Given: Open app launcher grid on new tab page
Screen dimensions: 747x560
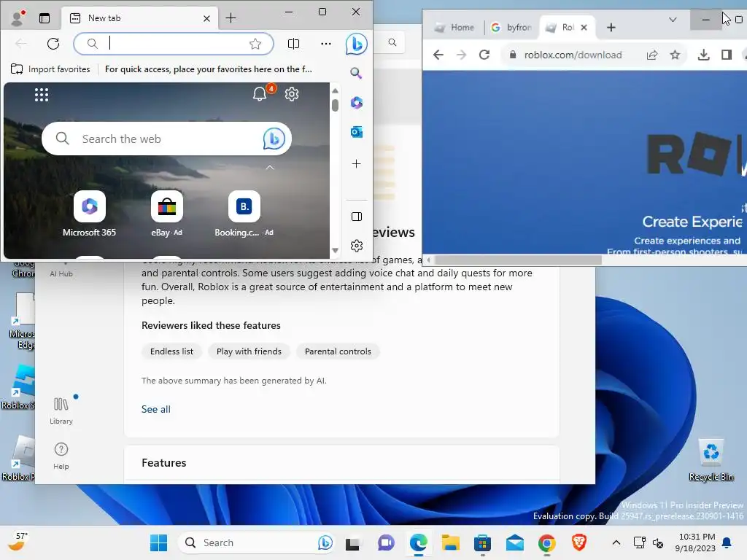Looking at the screenshot, I should pos(42,95).
